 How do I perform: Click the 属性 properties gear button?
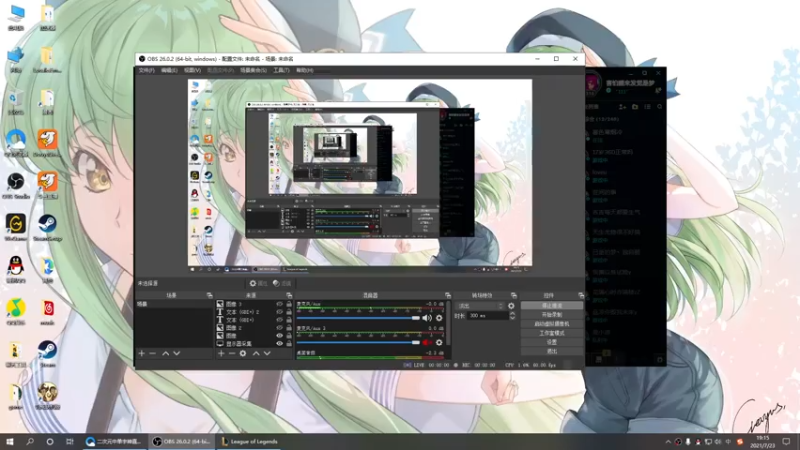[x=258, y=283]
